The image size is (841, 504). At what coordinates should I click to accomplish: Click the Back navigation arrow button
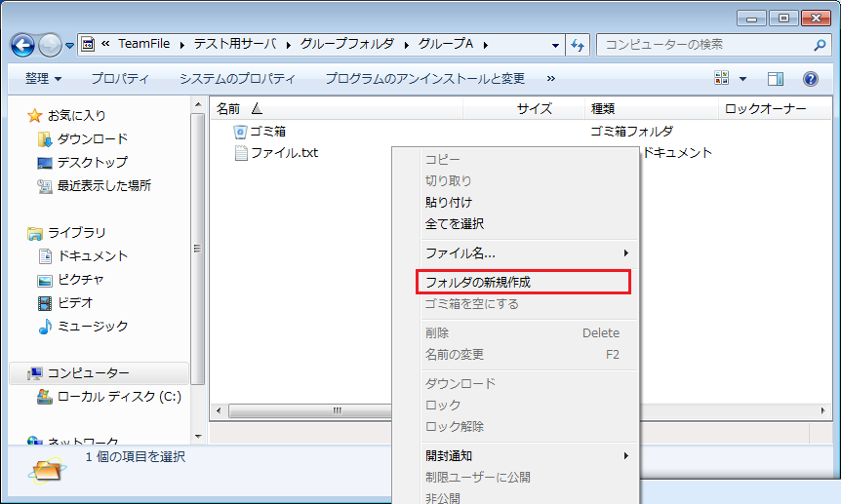(23, 45)
